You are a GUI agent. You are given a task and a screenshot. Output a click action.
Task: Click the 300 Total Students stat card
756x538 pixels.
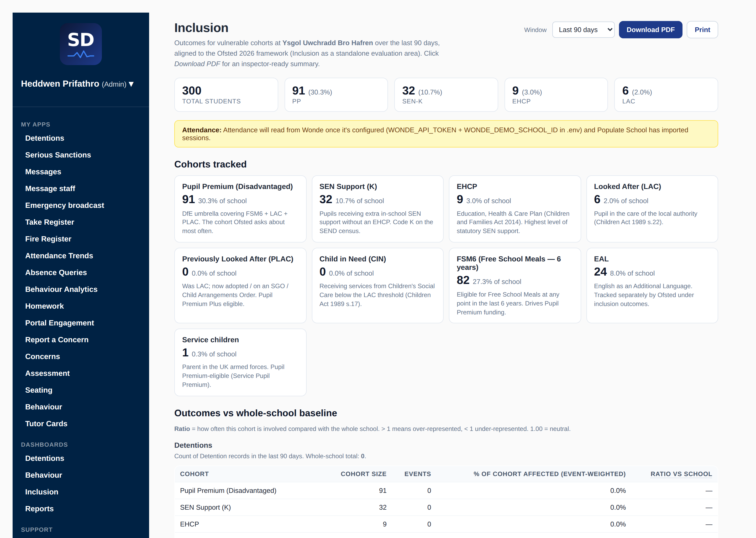[x=226, y=95]
